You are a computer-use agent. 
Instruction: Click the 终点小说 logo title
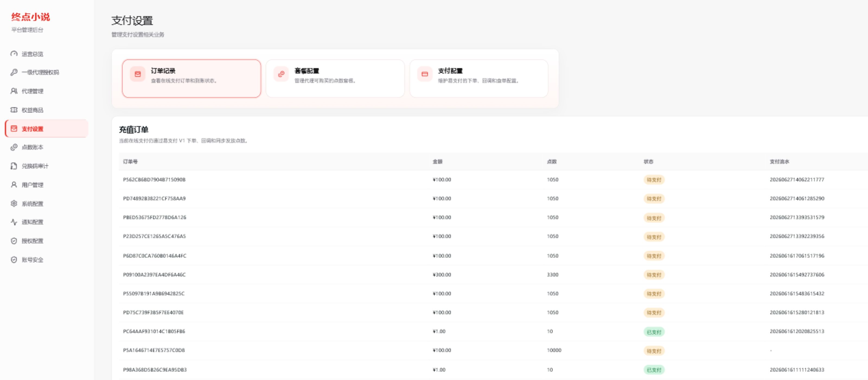pyautogui.click(x=30, y=17)
